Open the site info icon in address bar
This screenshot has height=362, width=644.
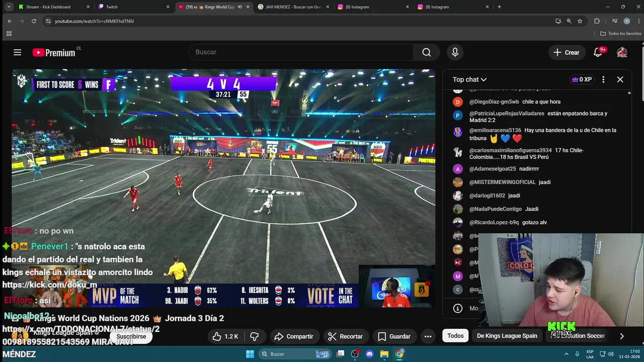pyautogui.click(x=48, y=21)
